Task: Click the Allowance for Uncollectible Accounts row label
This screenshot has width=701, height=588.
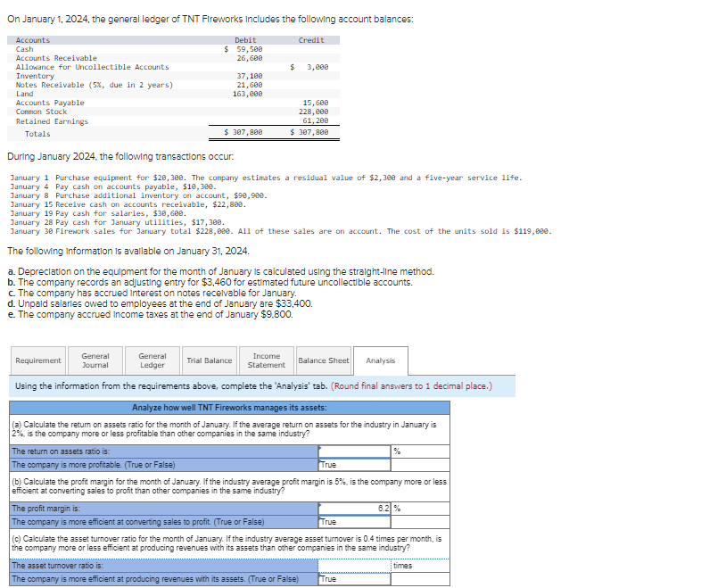Action: point(93,67)
